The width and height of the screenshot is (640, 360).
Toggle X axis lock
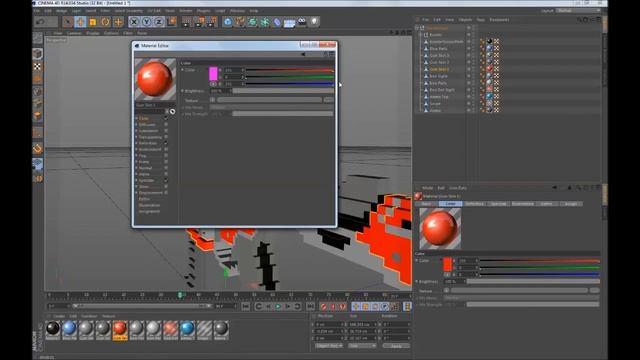pos(134,22)
